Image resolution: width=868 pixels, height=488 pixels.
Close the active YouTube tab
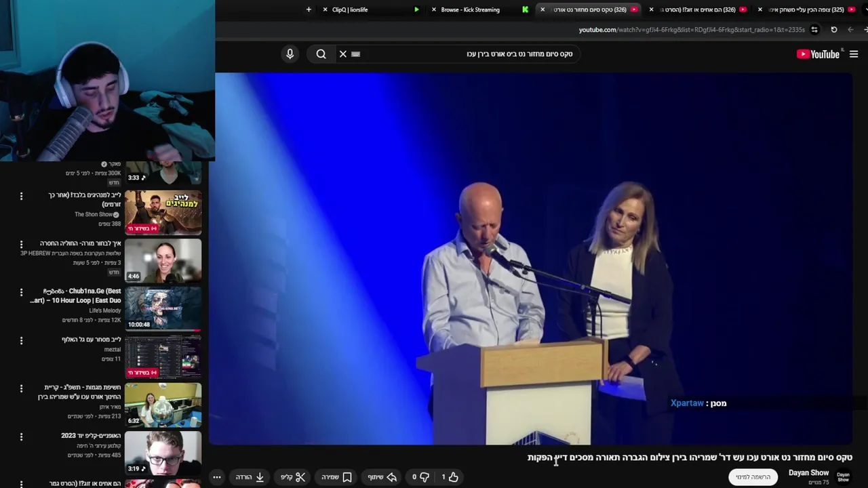[x=542, y=9]
